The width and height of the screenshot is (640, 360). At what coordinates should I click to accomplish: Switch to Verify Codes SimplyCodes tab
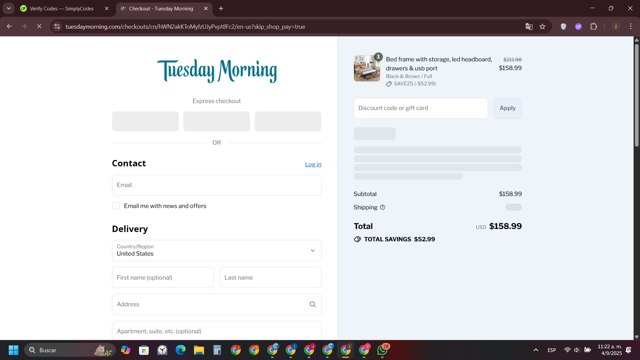(61, 8)
